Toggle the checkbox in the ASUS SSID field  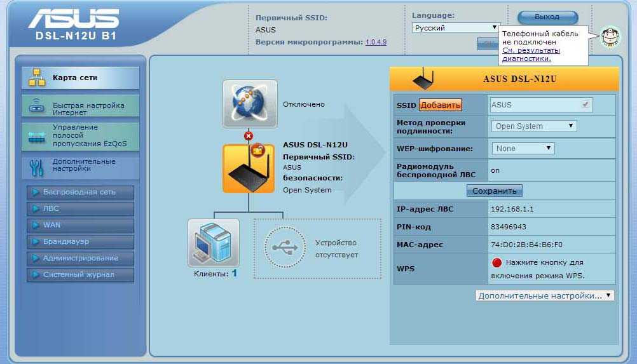[x=585, y=104]
